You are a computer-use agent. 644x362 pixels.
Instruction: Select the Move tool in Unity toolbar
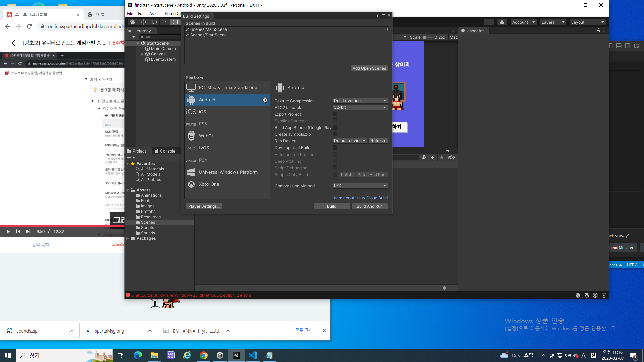tap(144, 22)
